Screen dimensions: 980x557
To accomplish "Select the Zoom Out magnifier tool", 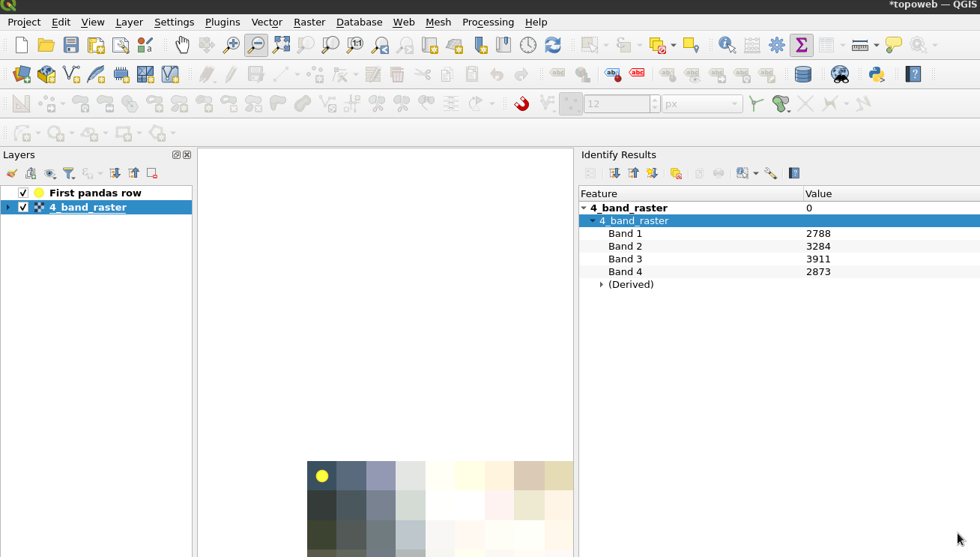I will (x=256, y=45).
